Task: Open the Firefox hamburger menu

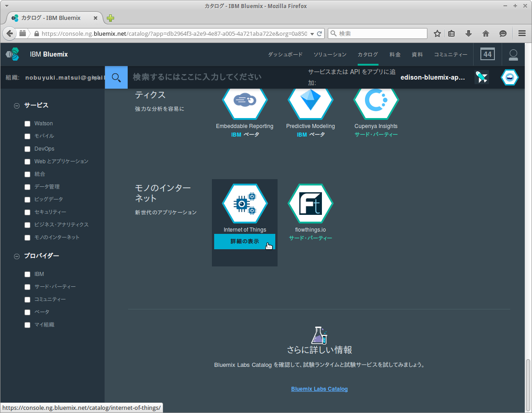Action: (522, 33)
